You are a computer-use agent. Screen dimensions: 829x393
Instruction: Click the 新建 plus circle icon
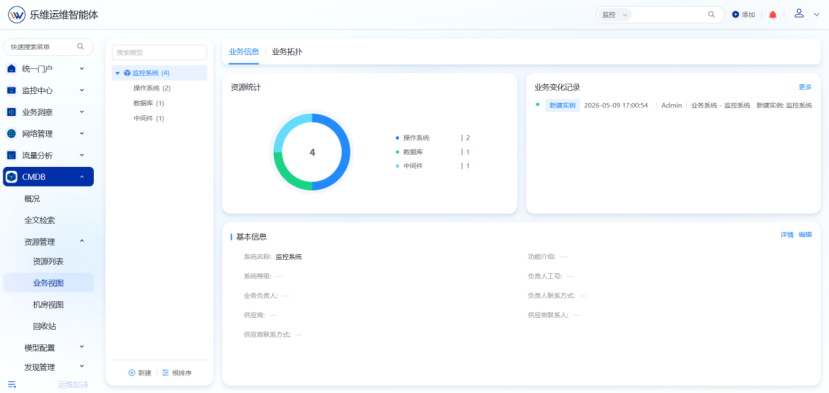coord(132,373)
